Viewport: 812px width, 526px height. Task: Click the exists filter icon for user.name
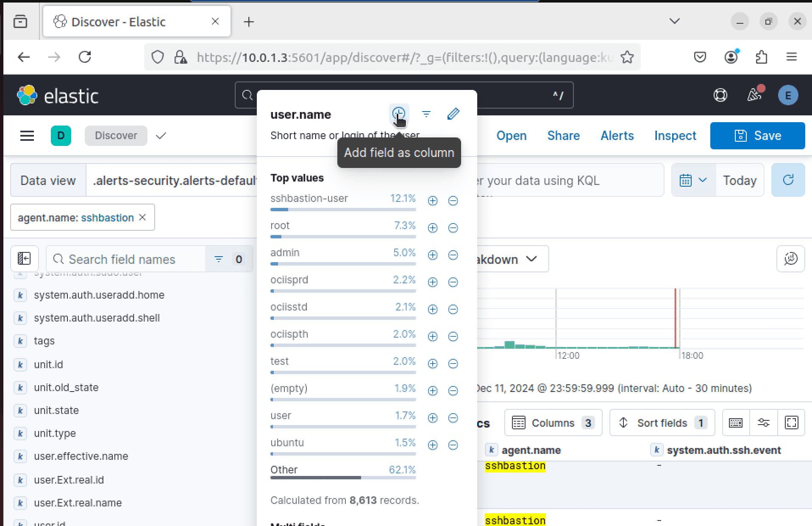(426, 114)
